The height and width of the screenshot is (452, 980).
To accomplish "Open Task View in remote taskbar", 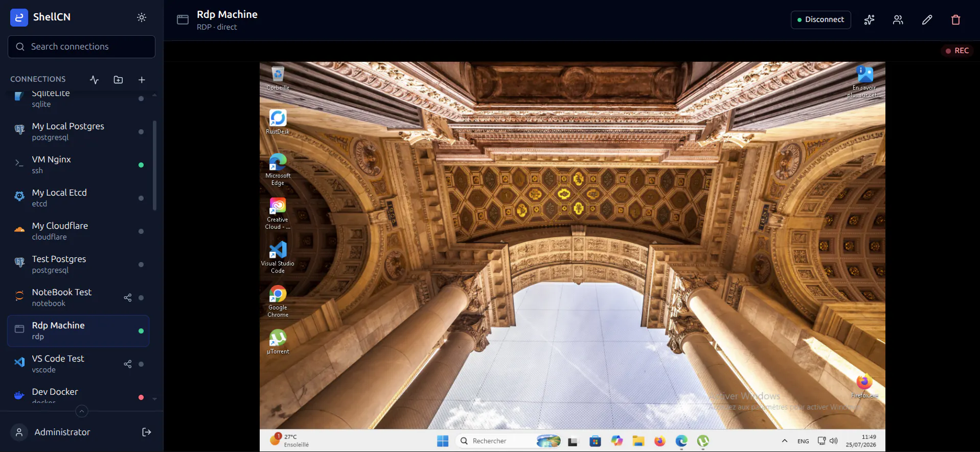I will [573, 441].
